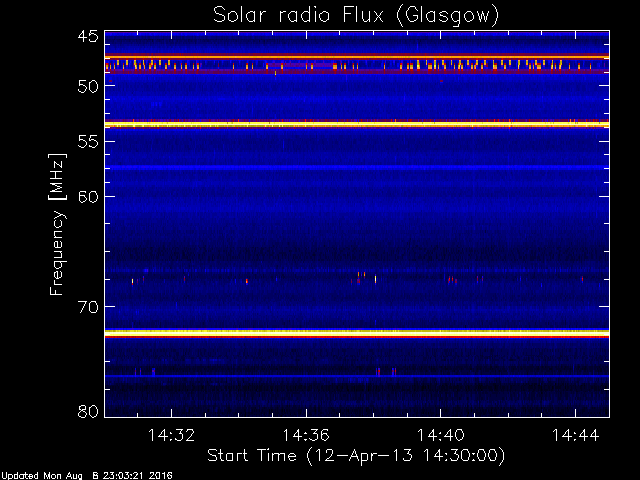Click the bright yellow band near 53 MHz
This screenshot has width=640, height=480.
(357, 124)
